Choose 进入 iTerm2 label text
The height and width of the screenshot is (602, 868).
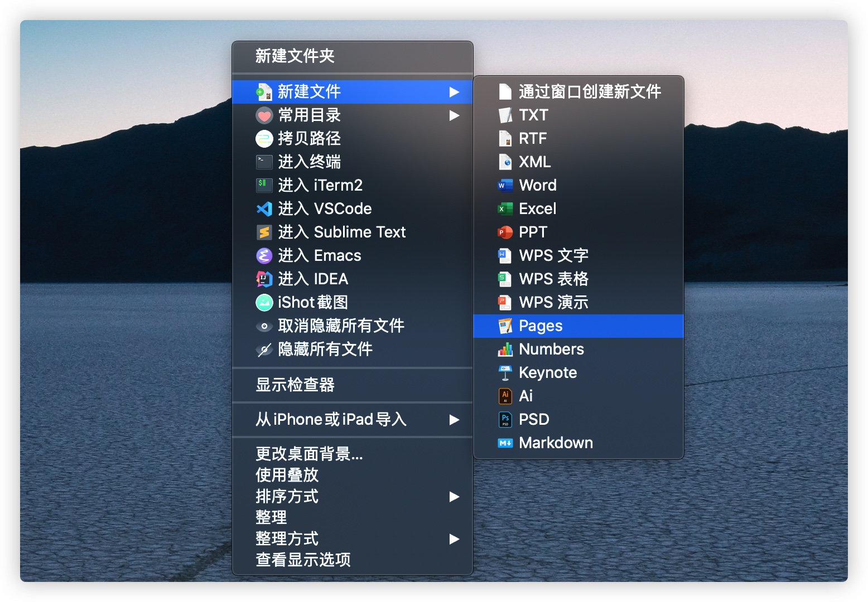[320, 186]
